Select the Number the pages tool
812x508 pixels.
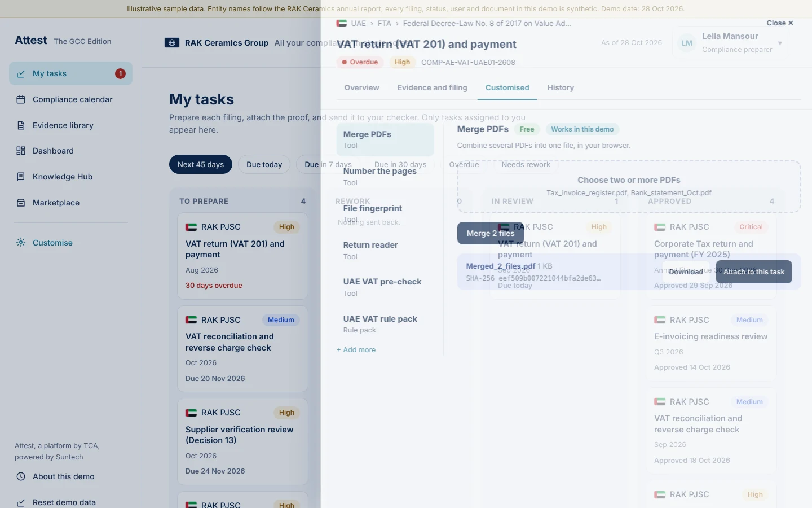(385, 176)
